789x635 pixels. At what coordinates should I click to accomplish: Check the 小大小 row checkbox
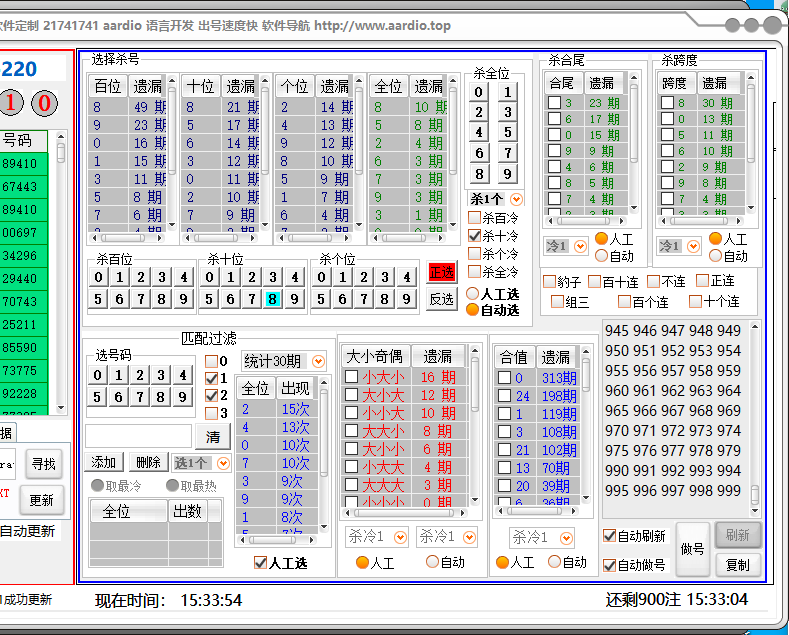(x=351, y=376)
